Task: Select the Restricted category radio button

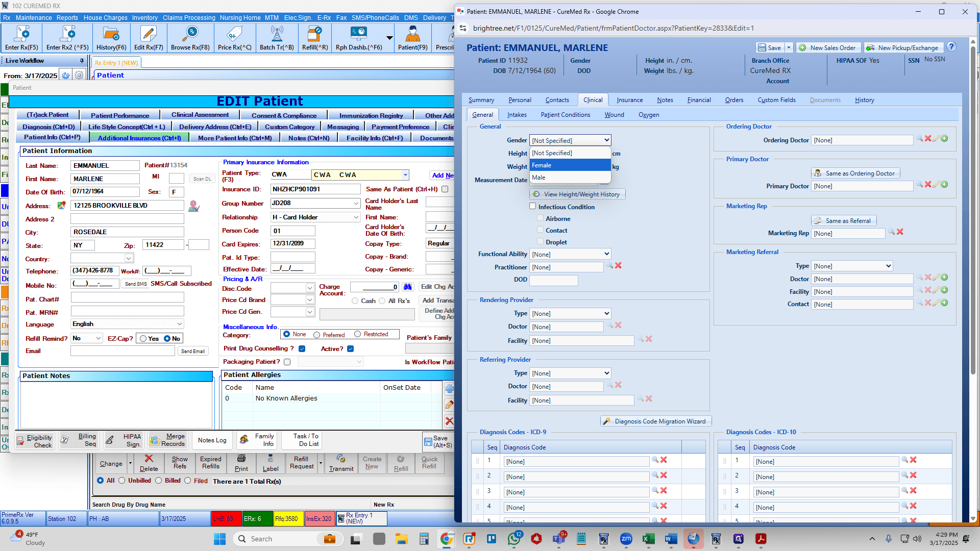Action: 358,334
